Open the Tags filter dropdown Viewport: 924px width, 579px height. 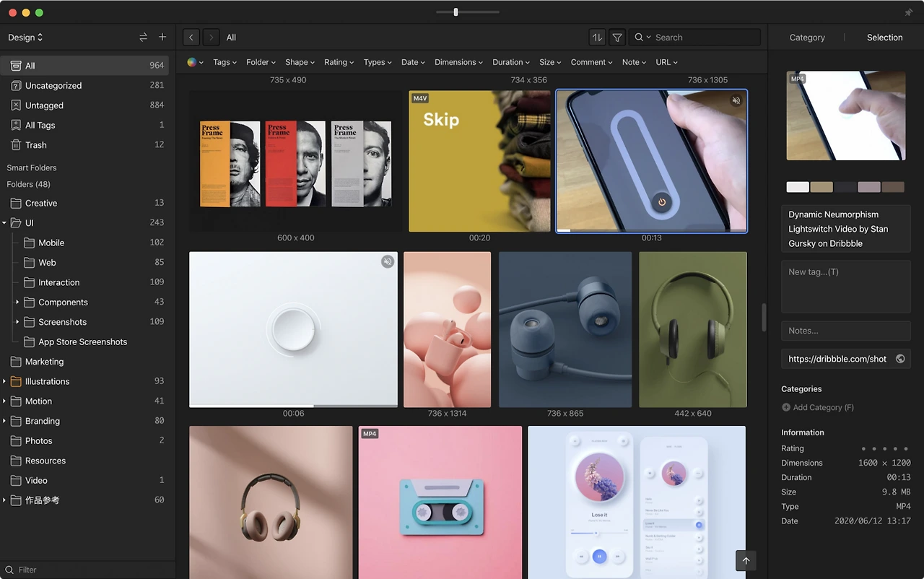tap(225, 62)
